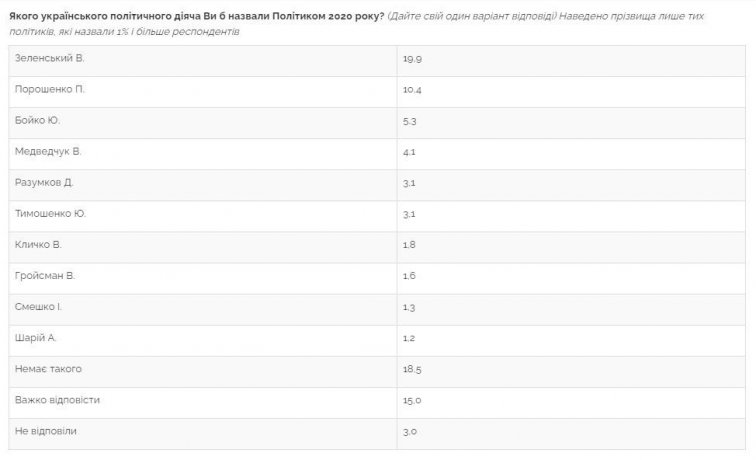Click the 5.3 value for Бойко
The width and height of the screenshot is (756, 460).
click(411, 120)
